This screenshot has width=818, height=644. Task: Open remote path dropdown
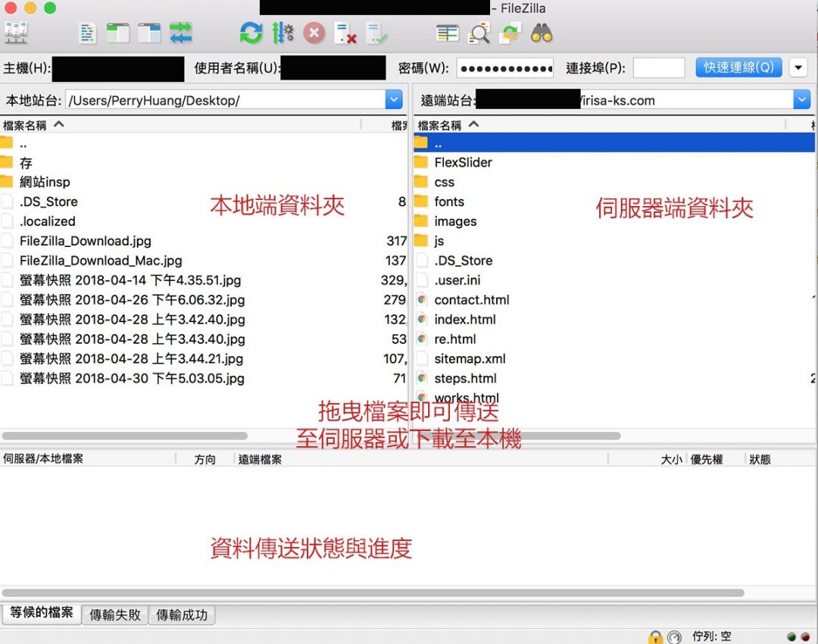tap(802, 100)
